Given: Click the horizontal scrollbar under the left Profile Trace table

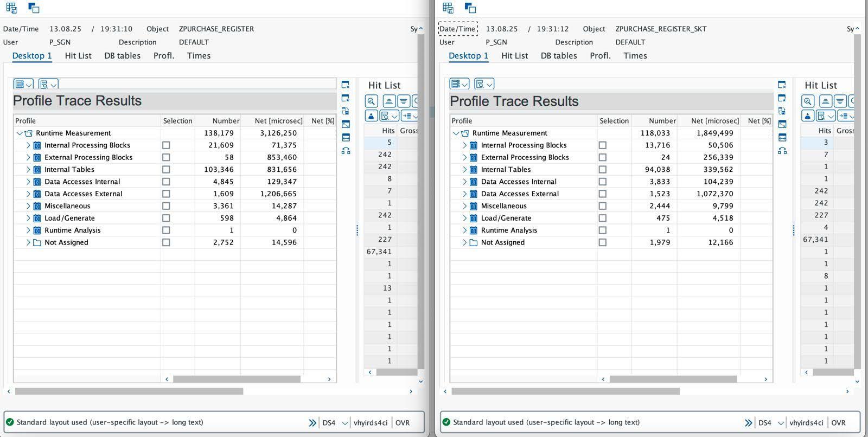Looking at the screenshot, I should click(x=237, y=379).
